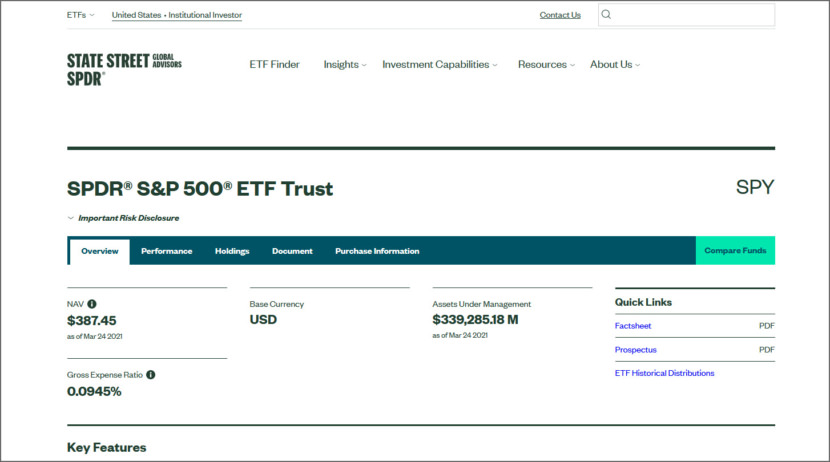Expand the Insights menu

pos(344,65)
